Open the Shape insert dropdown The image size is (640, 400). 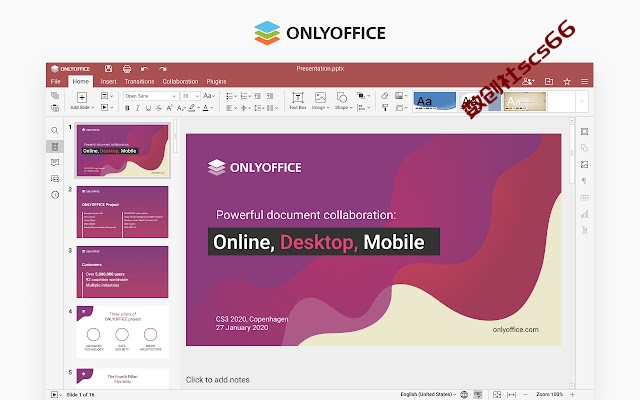(x=342, y=100)
